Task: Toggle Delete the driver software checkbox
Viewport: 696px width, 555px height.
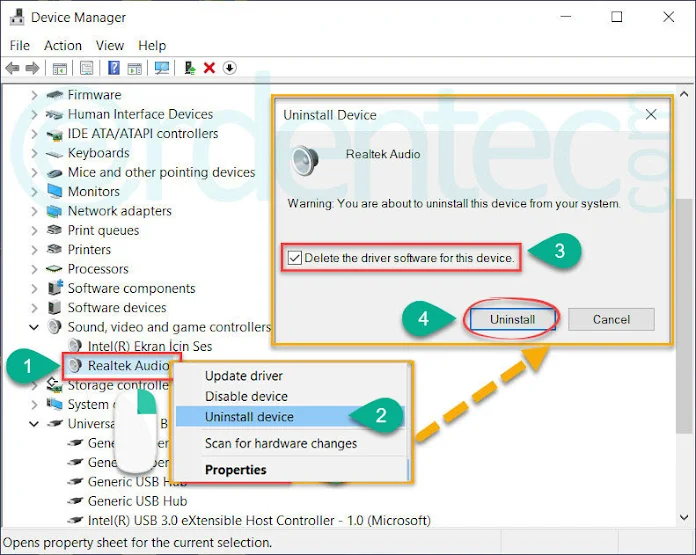Action: click(295, 258)
